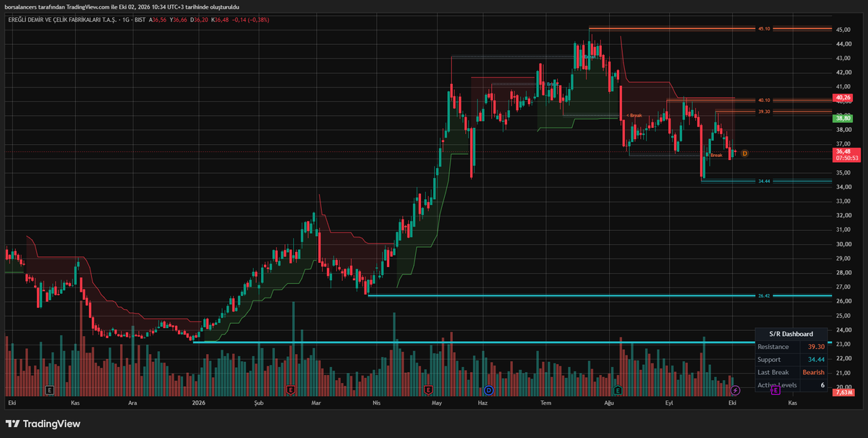Click the open value A36,56
The width and height of the screenshot is (868, 438).
pyautogui.click(x=158, y=20)
